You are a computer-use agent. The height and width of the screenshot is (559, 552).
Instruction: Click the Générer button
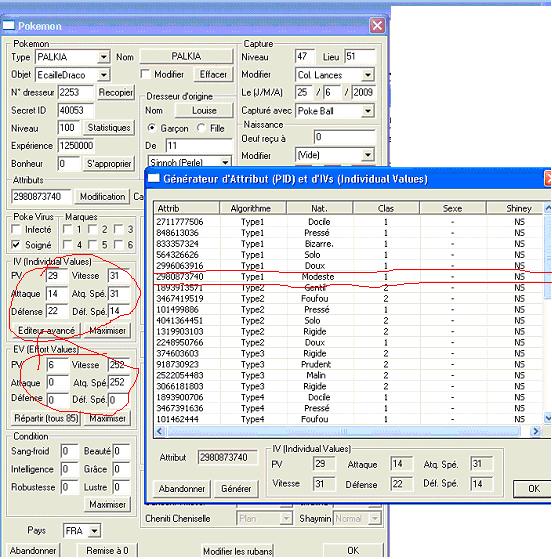pos(236,488)
